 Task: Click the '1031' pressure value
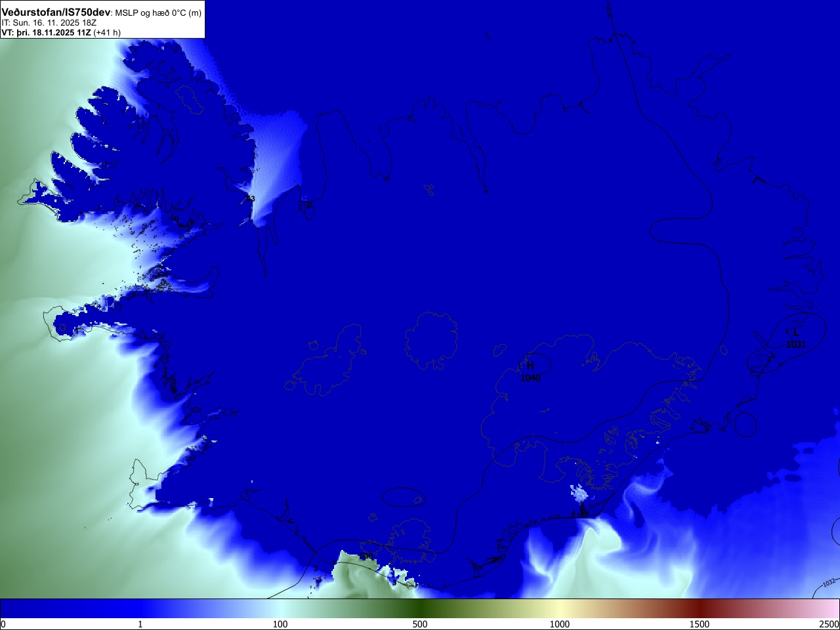click(x=795, y=345)
